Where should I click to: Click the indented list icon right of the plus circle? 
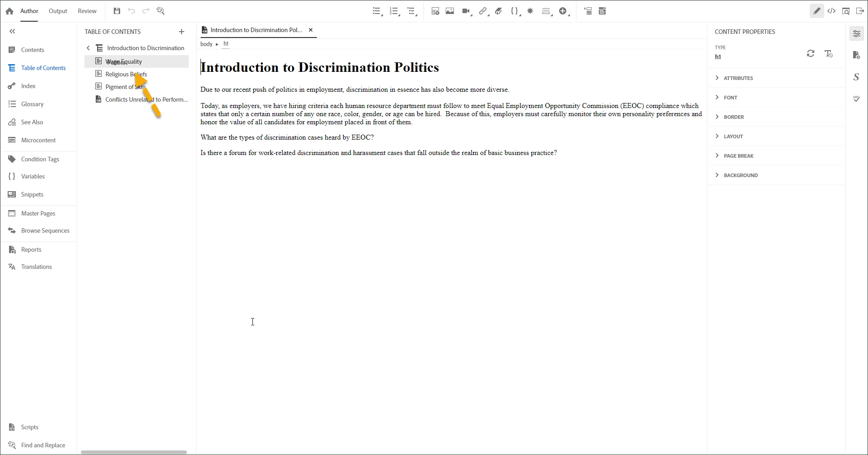588,11
